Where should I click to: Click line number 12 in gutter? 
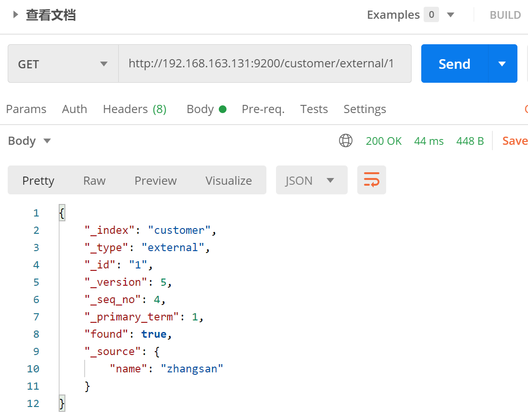(33, 404)
